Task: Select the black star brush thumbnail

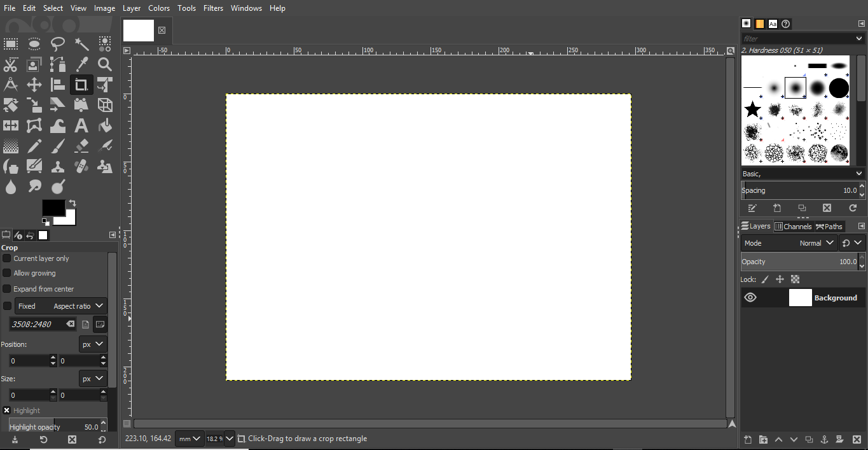Action: 753,109
